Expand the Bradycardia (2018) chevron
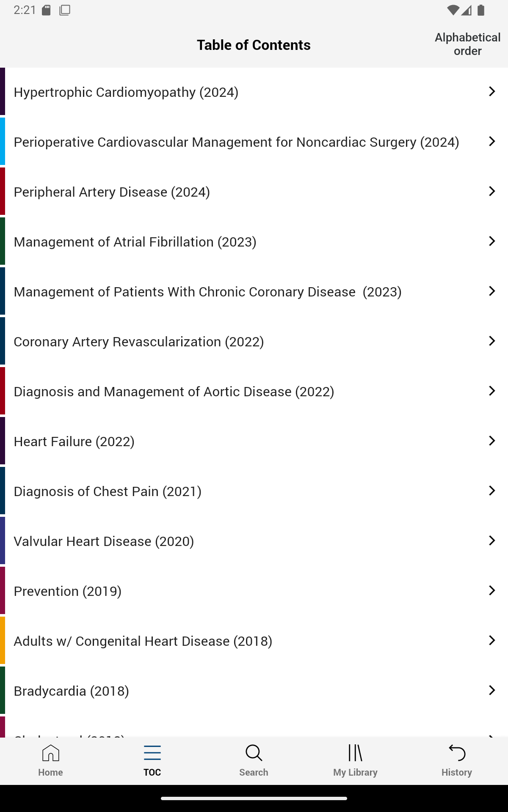Image resolution: width=508 pixels, height=812 pixels. (491, 690)
